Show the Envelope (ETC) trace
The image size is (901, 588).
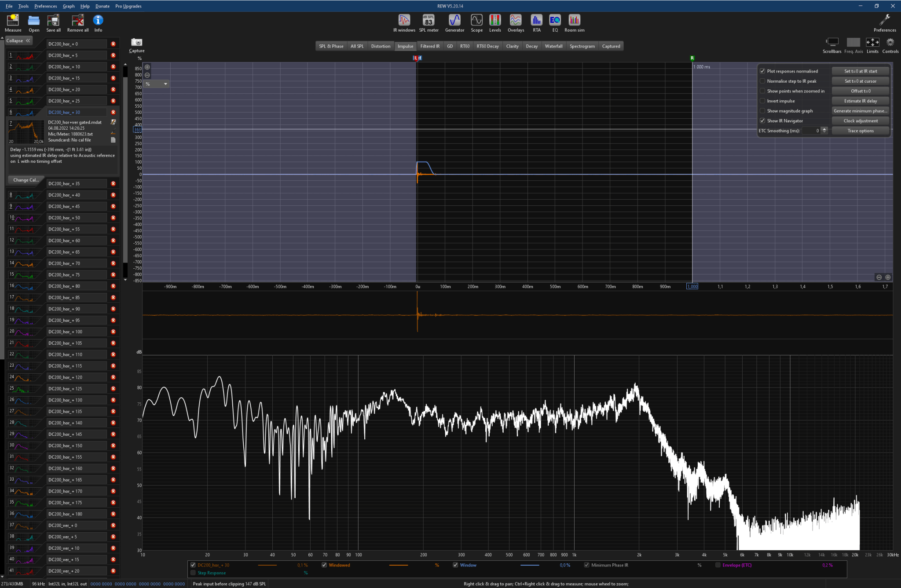718,565
